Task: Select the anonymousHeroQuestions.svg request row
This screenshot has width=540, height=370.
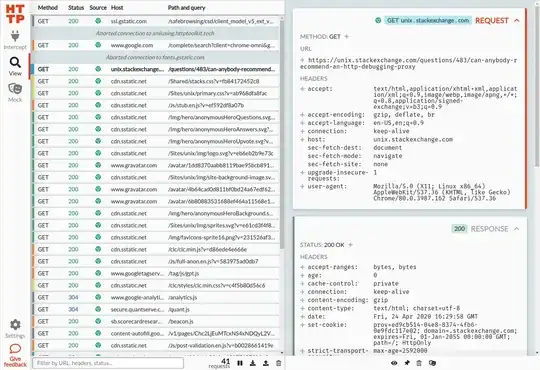Action: tap(156, 117)
